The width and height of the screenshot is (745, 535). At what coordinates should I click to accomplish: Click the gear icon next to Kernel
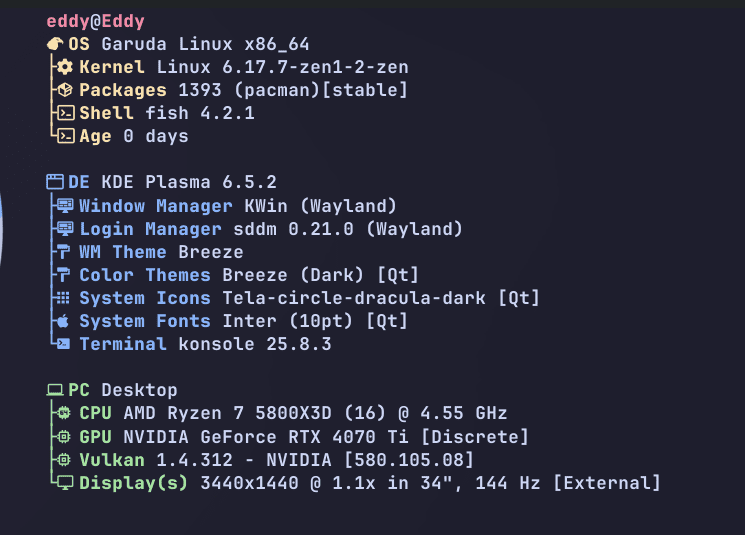65,68
